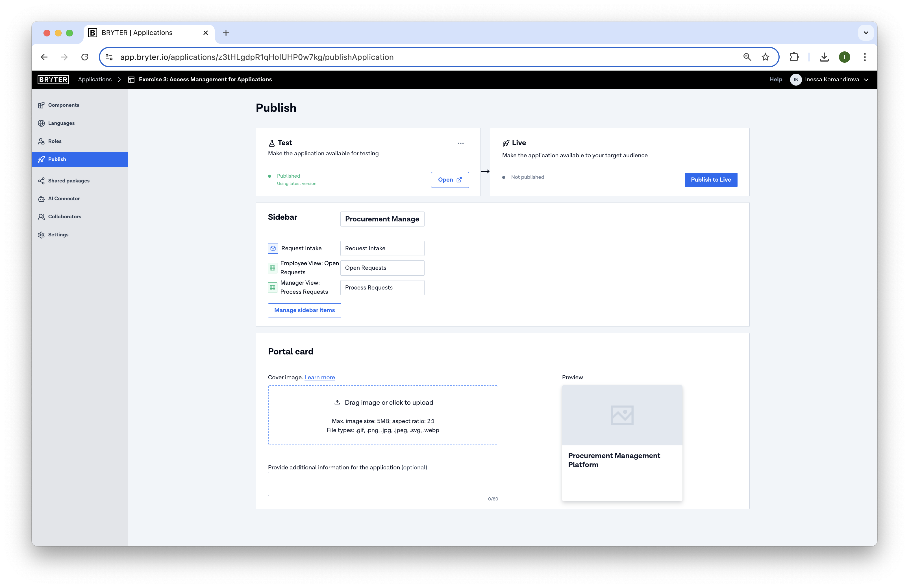Open Chrome three-dot menu
909x588 pixels.
[x=865, y=57]
